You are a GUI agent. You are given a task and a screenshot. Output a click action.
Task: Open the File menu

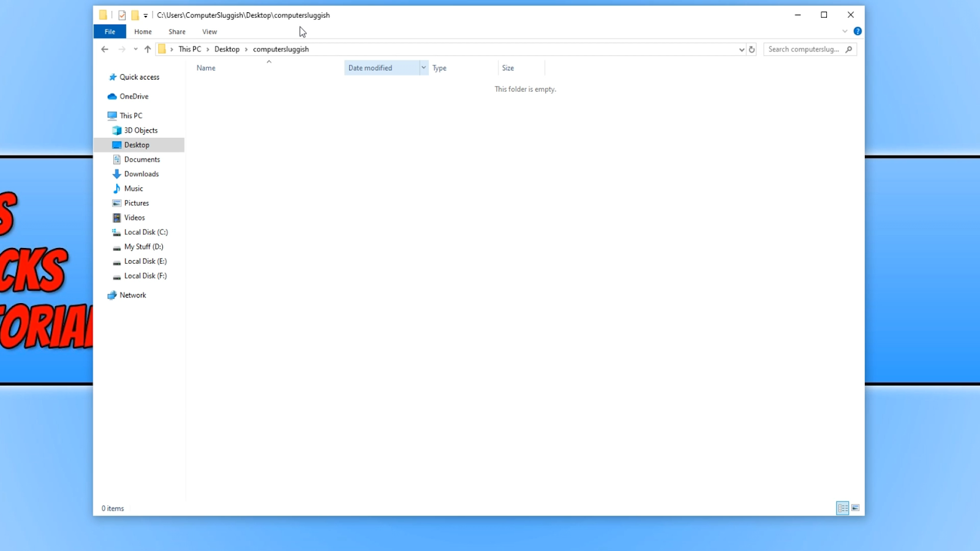pos(109,31)
